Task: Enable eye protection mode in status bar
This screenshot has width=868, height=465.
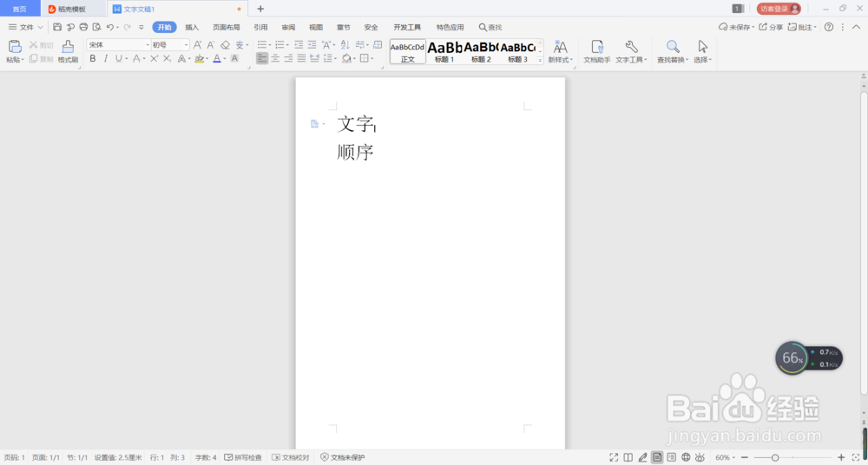Action: [700, 457]
